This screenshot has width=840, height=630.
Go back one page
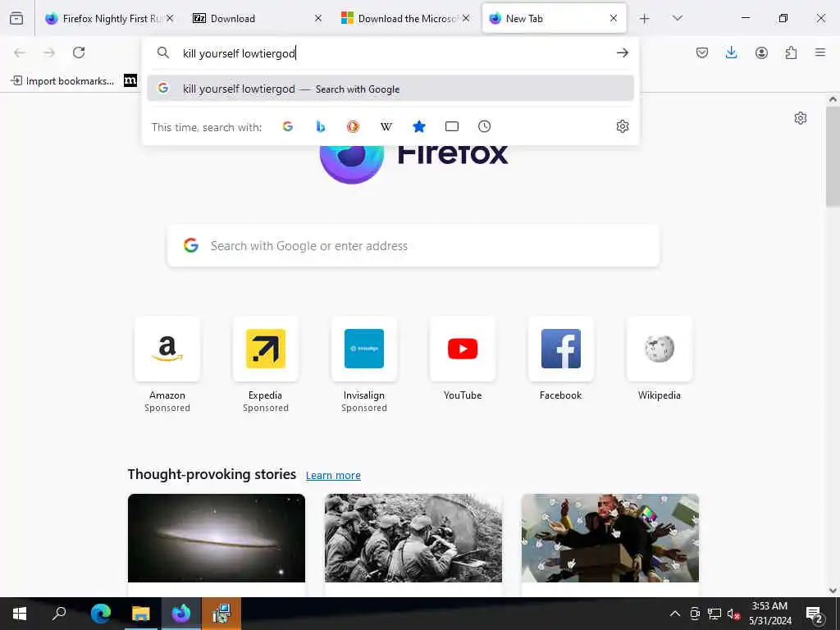pyautogui.click(x=20, y=52)
